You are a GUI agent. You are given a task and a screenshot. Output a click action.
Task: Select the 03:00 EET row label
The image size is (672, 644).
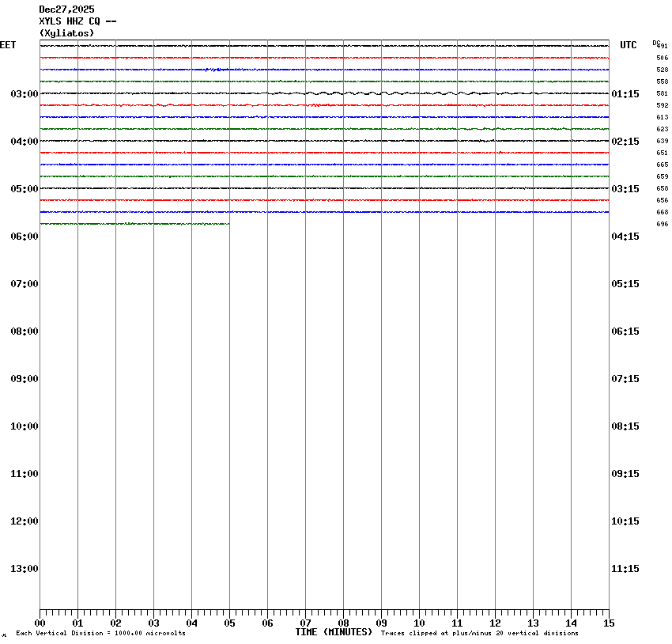(x=24, y=94)
